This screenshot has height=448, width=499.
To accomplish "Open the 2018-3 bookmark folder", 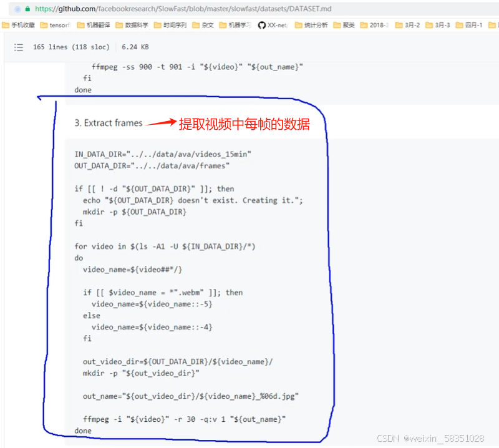I will (374, 25).
